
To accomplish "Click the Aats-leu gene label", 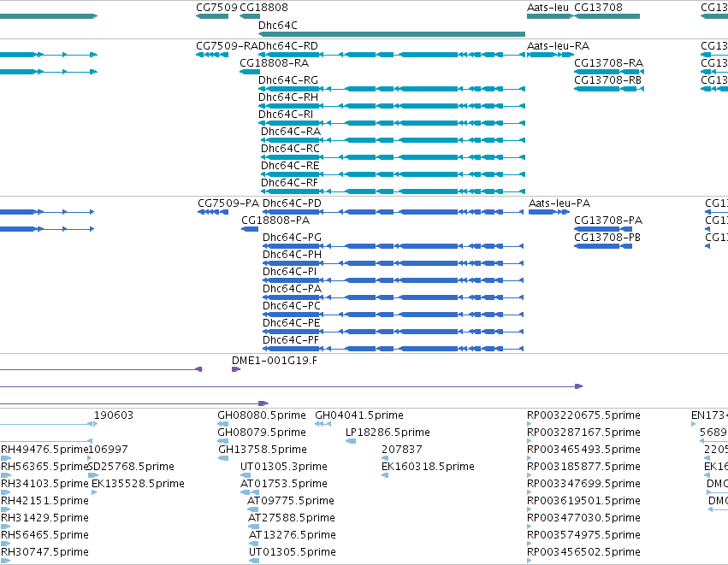I will [x=547, y=8].
